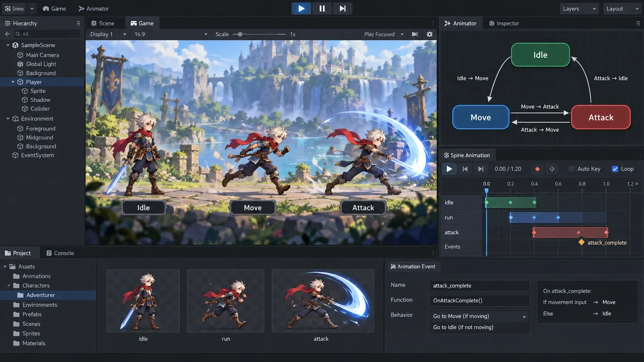Select Main Camera in Hierarchy
644x362 pixels.
click(42, 55)
